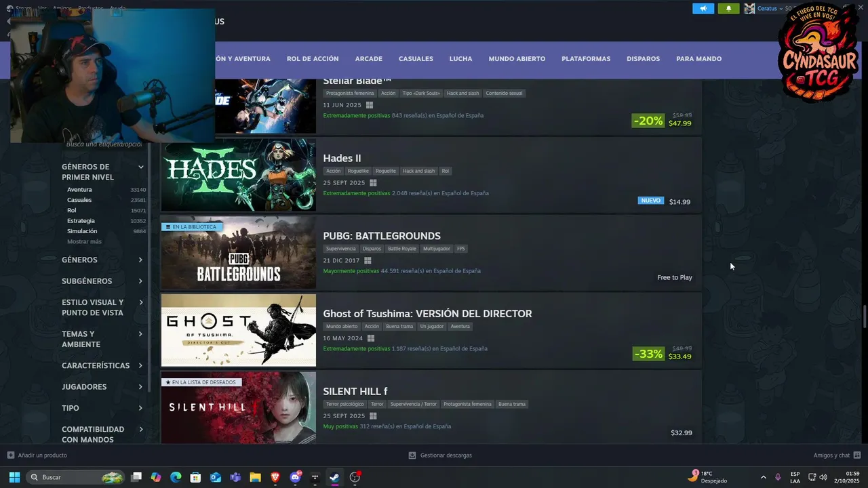This screenshot has height=488, width=868.
Task: Filter by the Estrategia genre
Action: tap(81, 221)
